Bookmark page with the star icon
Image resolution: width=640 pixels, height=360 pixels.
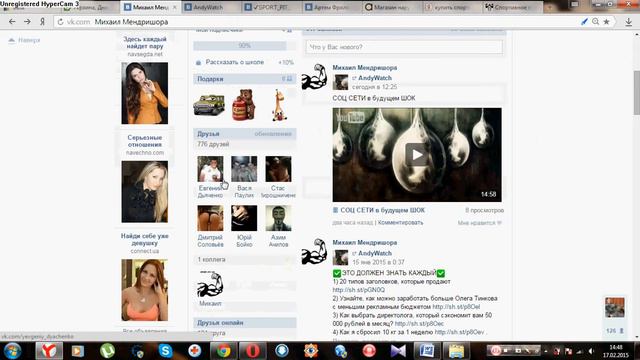[x=607, y=22]
